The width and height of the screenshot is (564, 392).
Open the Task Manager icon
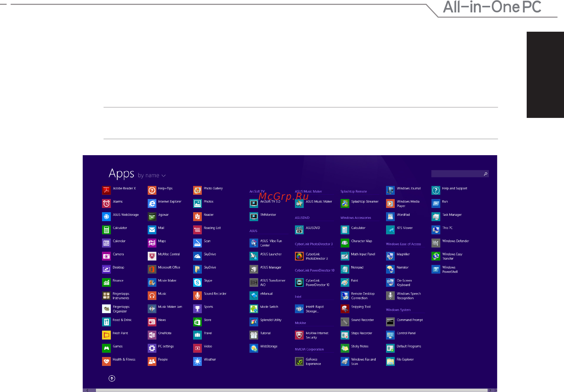coord(436,217)
